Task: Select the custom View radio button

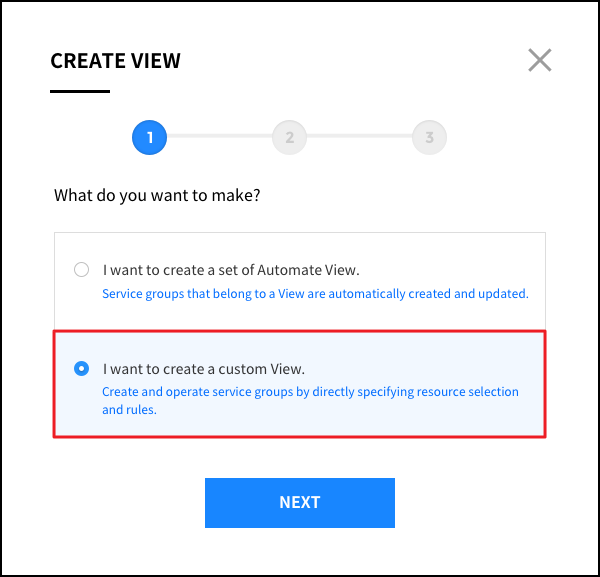Action: [81, 369]
